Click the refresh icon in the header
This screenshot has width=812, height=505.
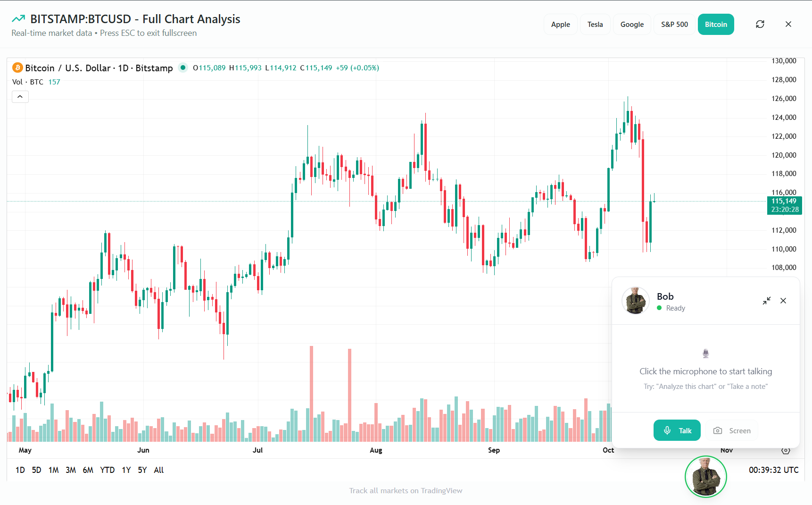tap(760, 24)
